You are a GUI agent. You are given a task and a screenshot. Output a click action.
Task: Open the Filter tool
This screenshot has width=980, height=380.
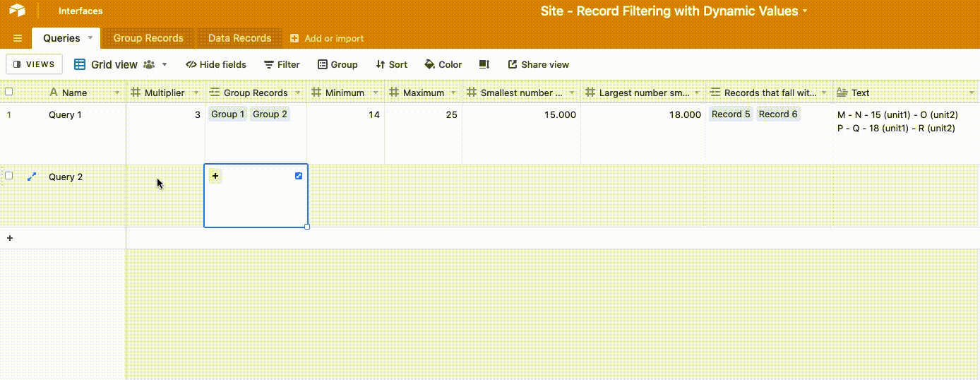pos(282,64)
